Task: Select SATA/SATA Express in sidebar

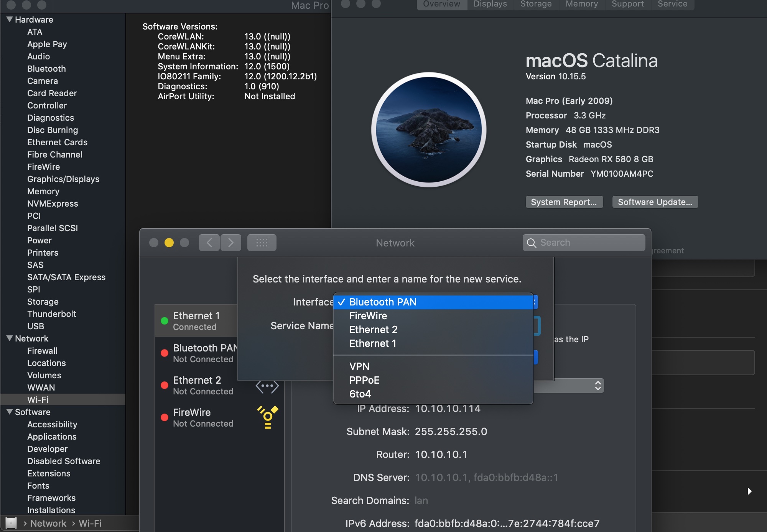Action: click(66, 277)
